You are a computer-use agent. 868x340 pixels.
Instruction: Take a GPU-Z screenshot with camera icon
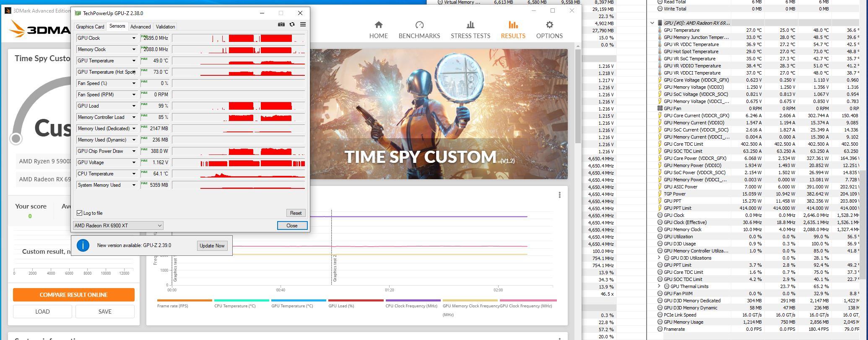281,25
